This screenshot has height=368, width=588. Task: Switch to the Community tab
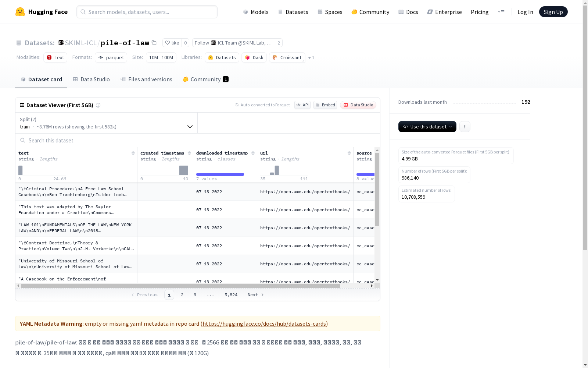click(206, 79)
